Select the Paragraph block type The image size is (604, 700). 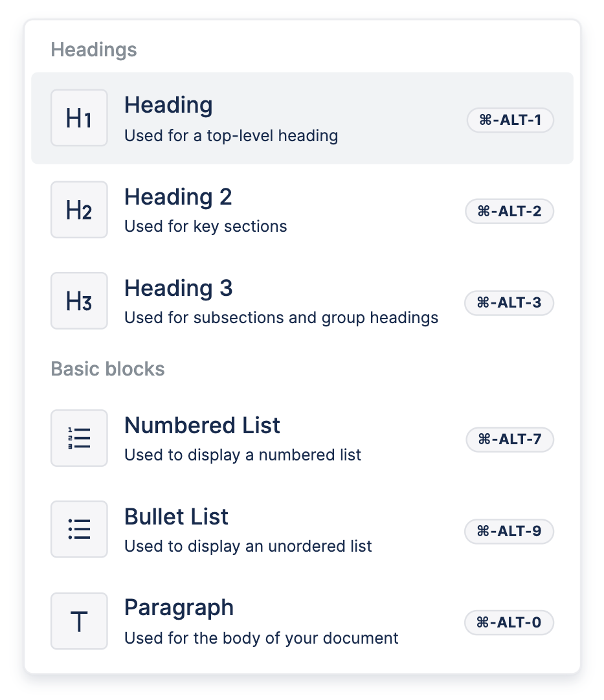[179, 608]
